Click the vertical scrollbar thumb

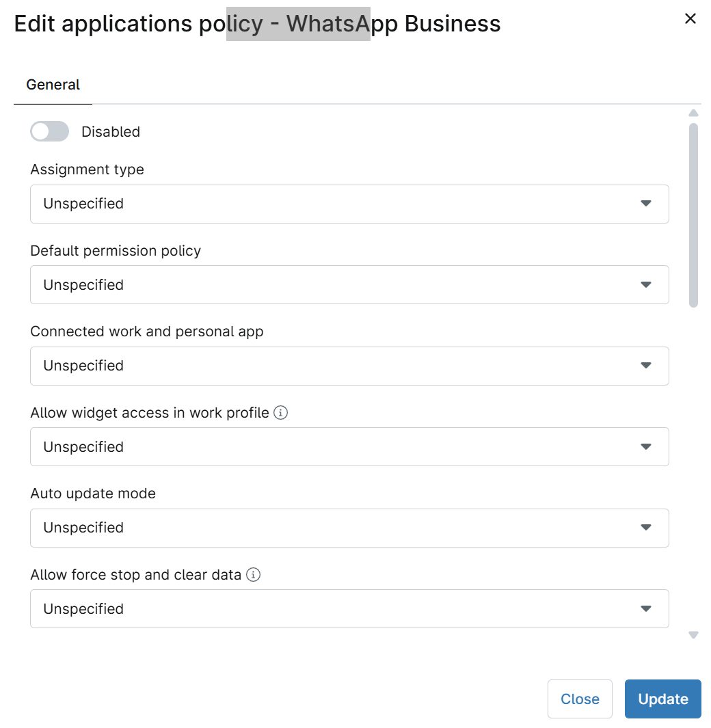(x=693, y=215)
